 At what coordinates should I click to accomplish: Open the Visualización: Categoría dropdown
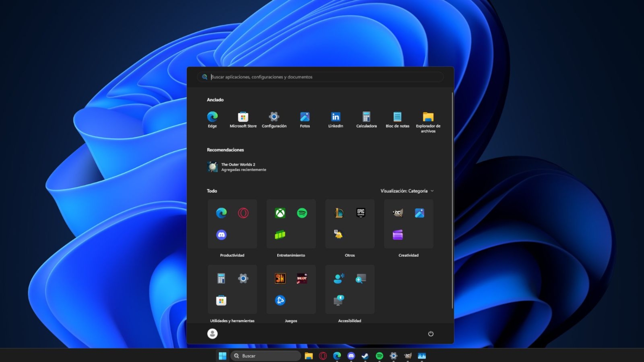[407, 191]
